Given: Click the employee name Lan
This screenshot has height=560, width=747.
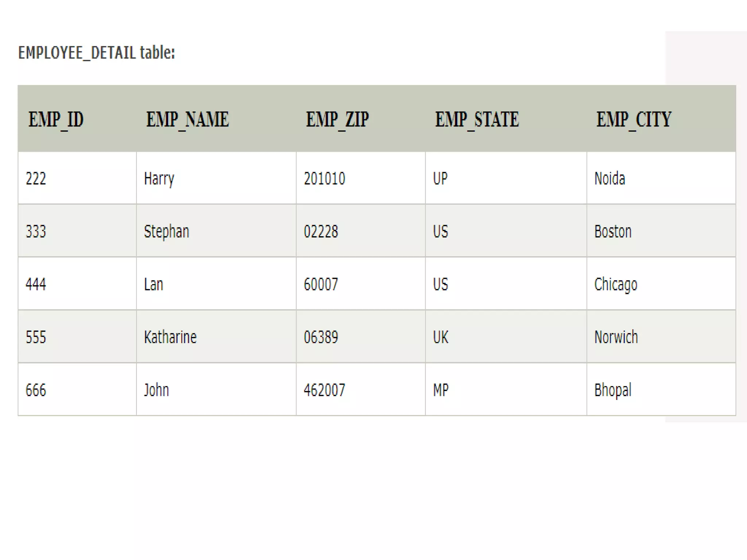Looking at the screenshot, I should click(154, 284).
